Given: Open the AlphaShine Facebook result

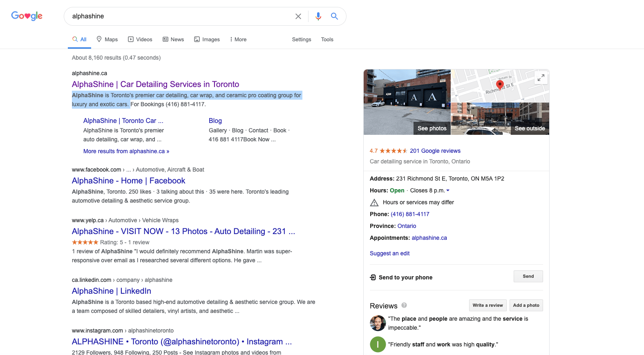Looking at the screenshot, I should [x=129, y=181].
